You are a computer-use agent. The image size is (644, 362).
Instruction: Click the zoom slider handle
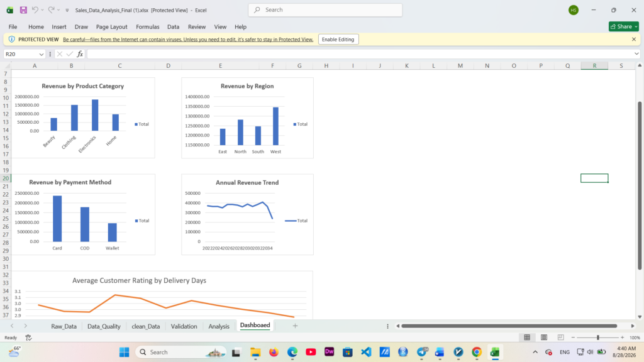coord(598,337)
